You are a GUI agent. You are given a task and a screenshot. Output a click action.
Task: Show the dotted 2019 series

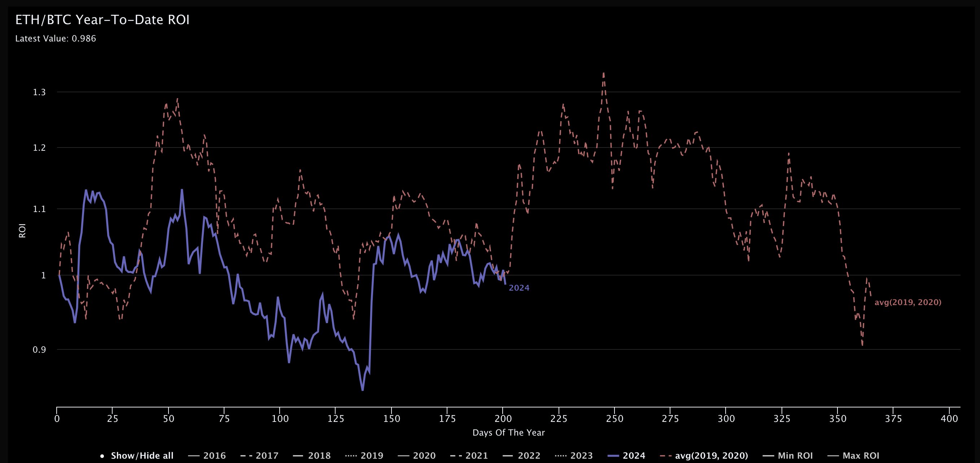(x=372, y=455)
